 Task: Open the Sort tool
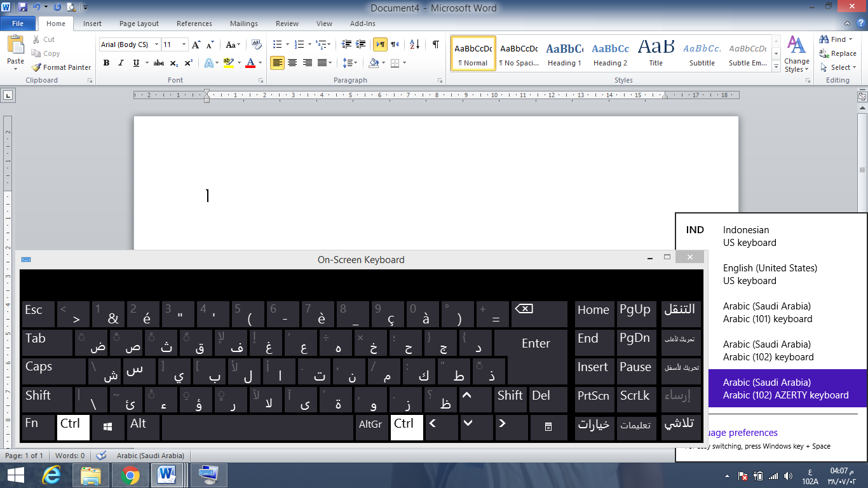[x=414, y=44]
